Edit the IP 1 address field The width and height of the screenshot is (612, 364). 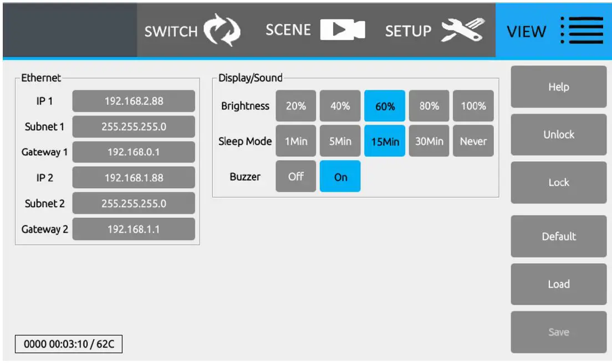pyautogui.click(x=134, y=101)
